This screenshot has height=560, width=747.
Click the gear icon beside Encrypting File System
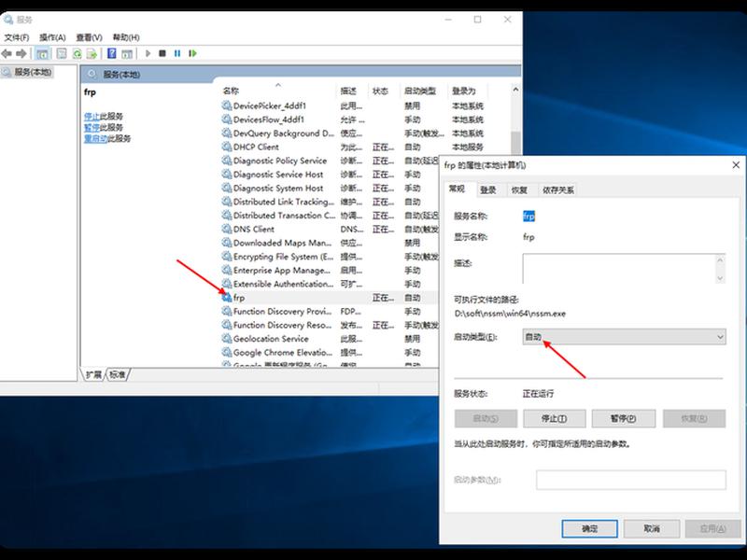coord(227,257)
